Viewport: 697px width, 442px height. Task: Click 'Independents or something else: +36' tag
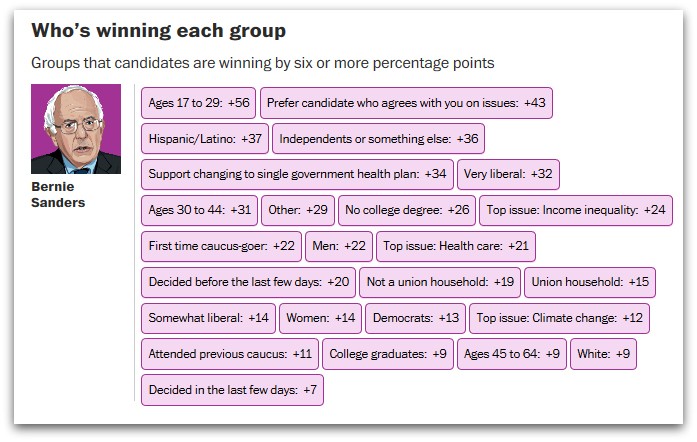[378, 139]
